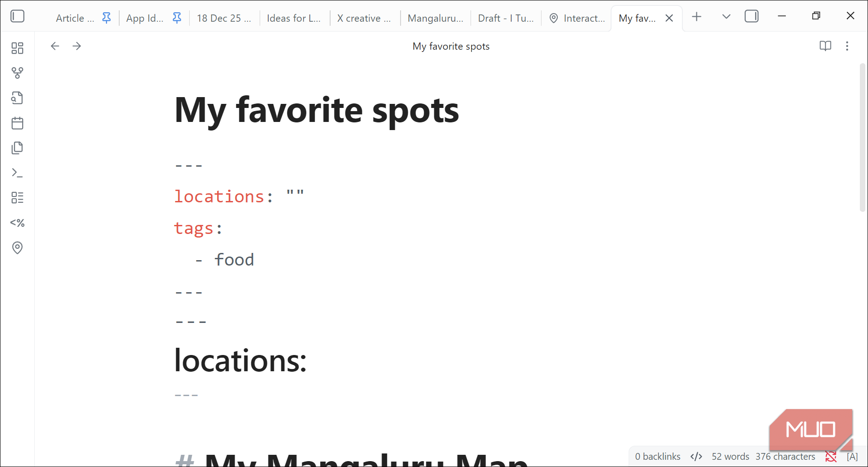Click the vertical scrollbar thumb
Image resolution: width=868 pixels, height=467 pixels.
[x=862, y=138]
